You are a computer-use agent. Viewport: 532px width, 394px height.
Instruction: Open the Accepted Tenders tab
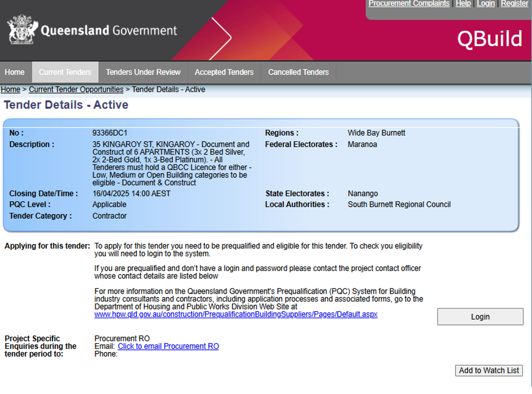point(224,72)
